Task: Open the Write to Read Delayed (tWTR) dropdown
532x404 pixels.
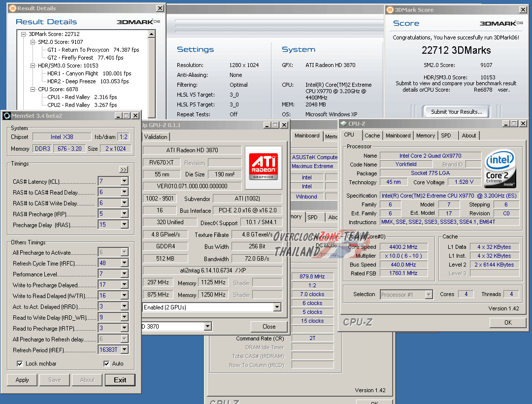Action: point(124,296)
